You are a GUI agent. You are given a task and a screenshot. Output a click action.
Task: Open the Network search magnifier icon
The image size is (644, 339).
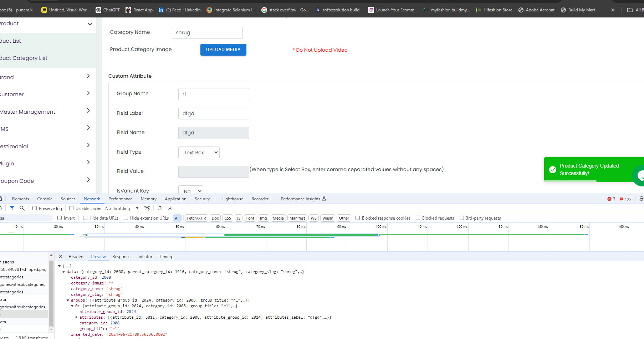(x=22, y=208)
